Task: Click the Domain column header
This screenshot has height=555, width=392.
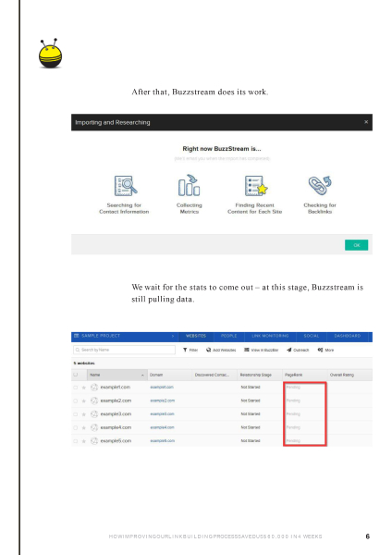Action: [170, 375]
